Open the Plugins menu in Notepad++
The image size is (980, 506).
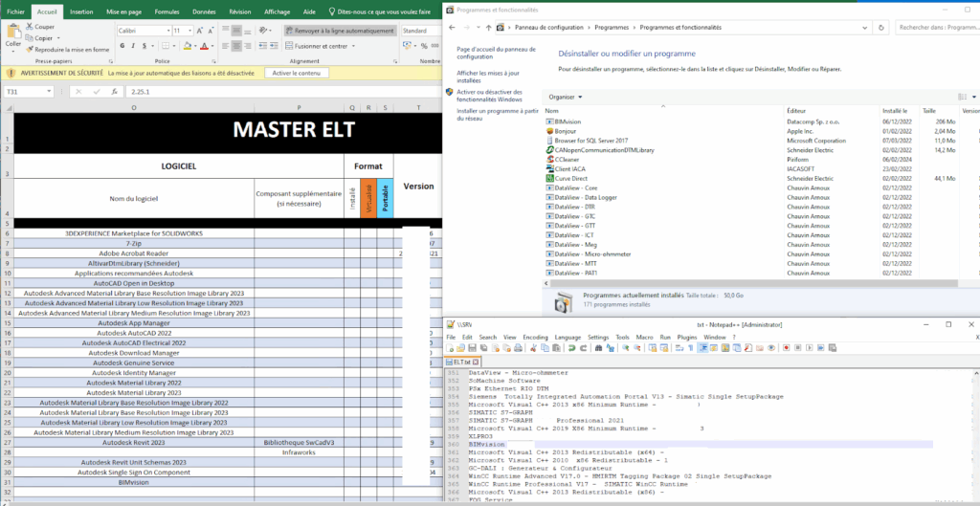[x=686, y=338]
